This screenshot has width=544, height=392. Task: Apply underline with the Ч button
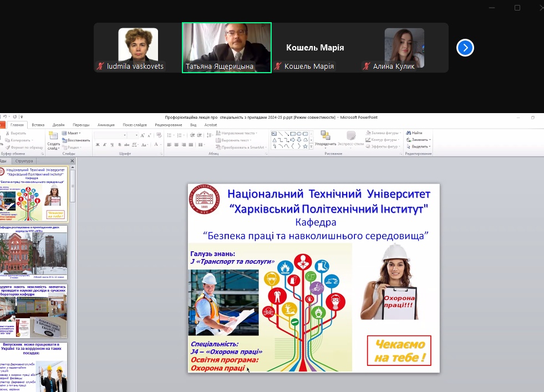click(x=112, y=145)
